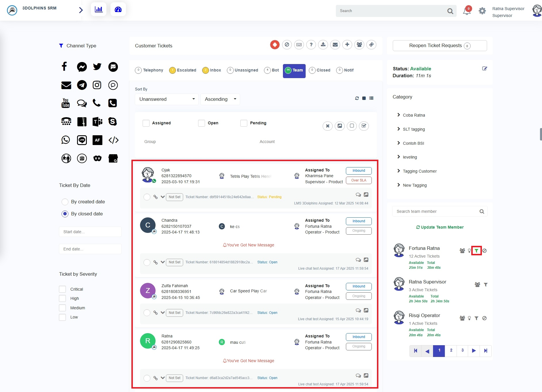Open the notifications bell
This screenshot has height=392, width=542.
pyautogui.click(x=466, y=11)
